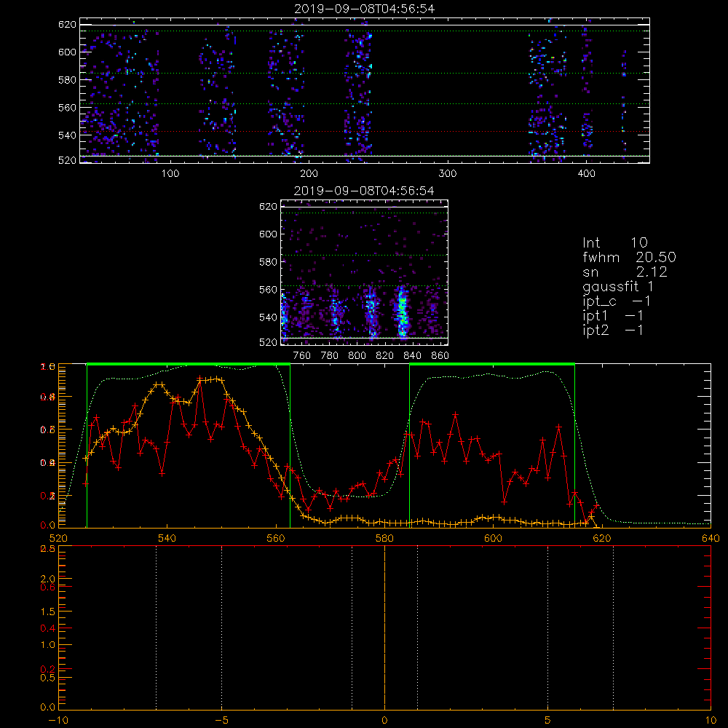Click x-axis label 600 on profile plot
This screenshot has height=728, width=728.
493,538
